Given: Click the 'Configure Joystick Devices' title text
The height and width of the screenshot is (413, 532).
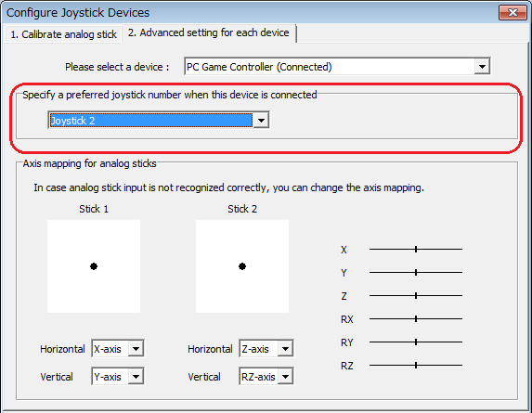Looking at the screenshot, I should pyautogui.click(x=78, y=13).
